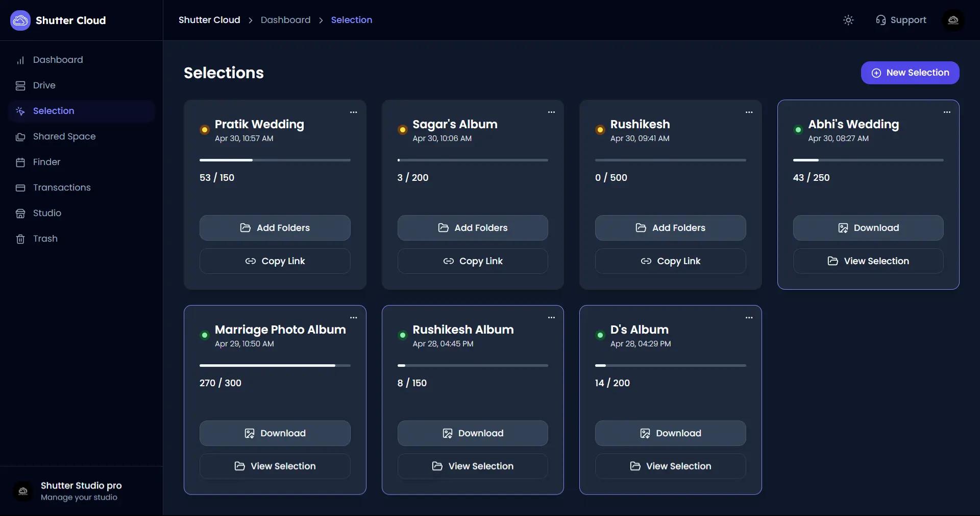The width and height of the screenshot is (980, 516).
Task: Open the Studio section
Action: [x=46, y=213]
